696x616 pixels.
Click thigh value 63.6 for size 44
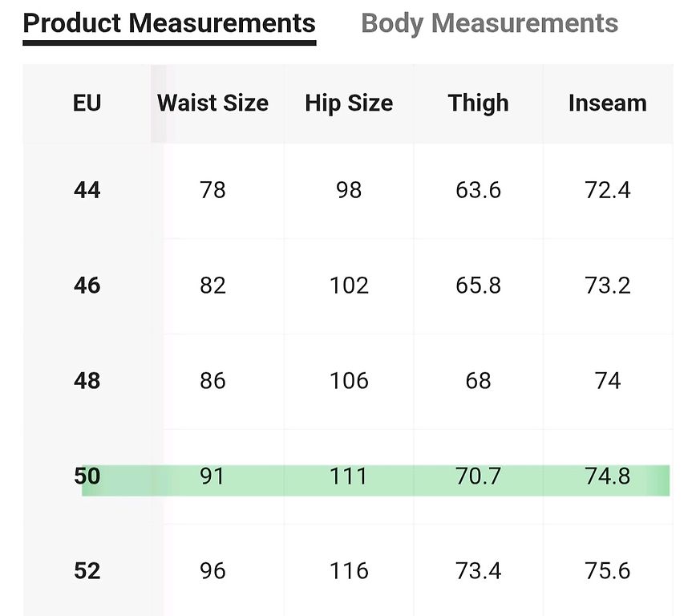click(x=478, y=190)
